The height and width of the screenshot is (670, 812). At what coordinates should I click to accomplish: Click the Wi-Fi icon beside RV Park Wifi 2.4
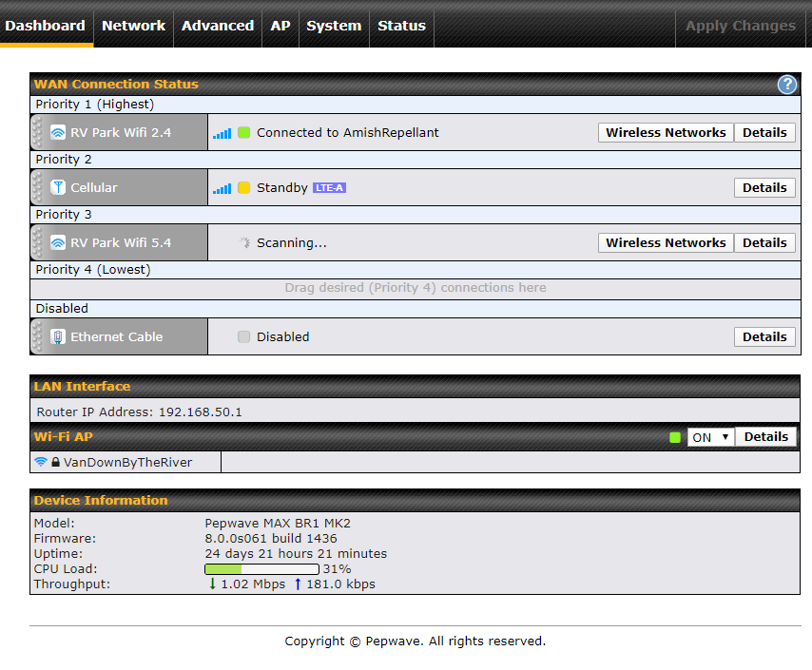58,132
